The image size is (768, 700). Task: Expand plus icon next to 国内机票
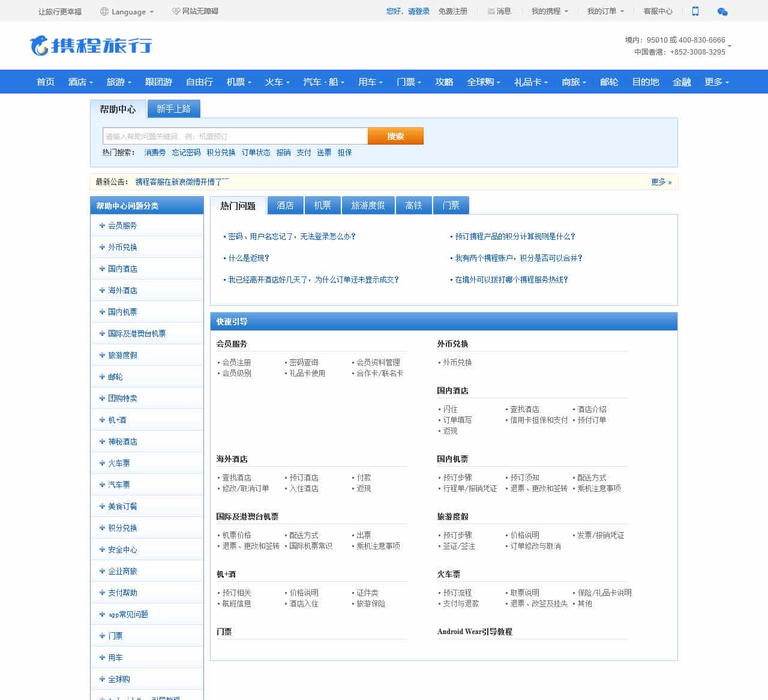102,312
